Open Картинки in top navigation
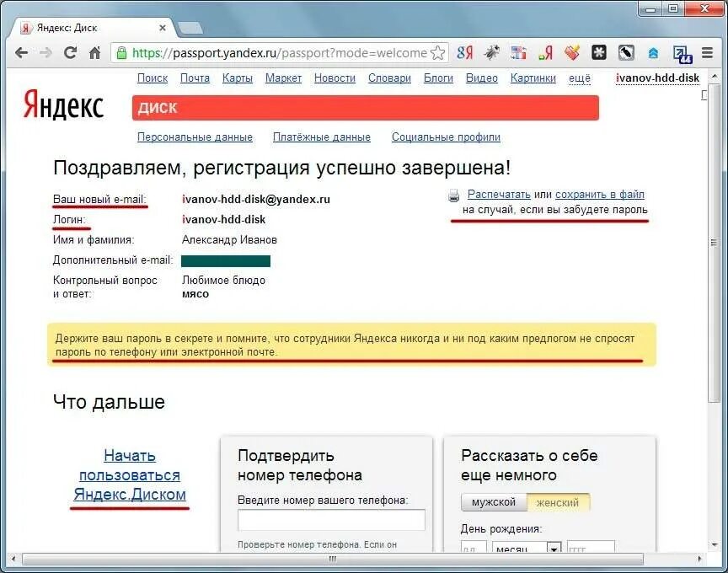This screenshot has height=573, width=728. click(x=533, y=78)
